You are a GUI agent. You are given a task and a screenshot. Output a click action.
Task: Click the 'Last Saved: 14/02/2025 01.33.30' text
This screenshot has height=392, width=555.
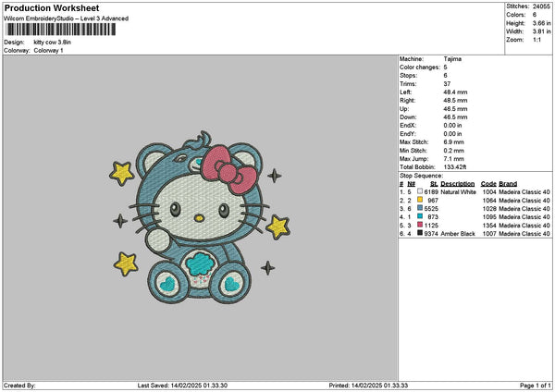tap(182, 386)
